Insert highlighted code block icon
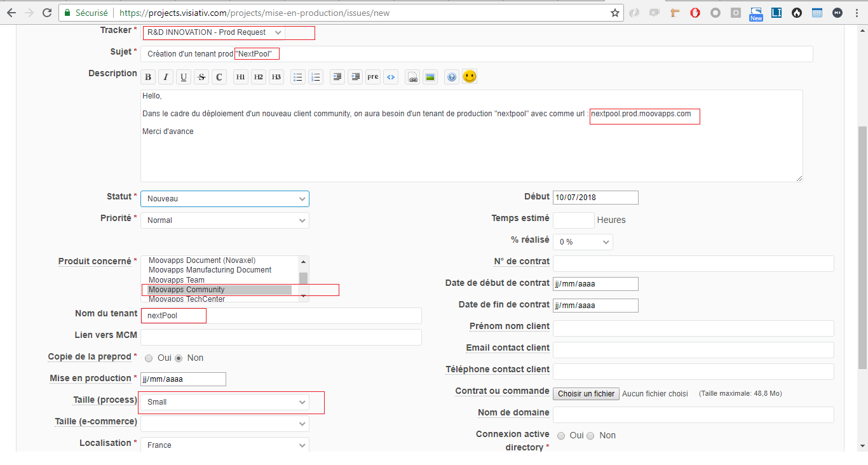This screenshot has width=868, height=465. coord(391,77)
